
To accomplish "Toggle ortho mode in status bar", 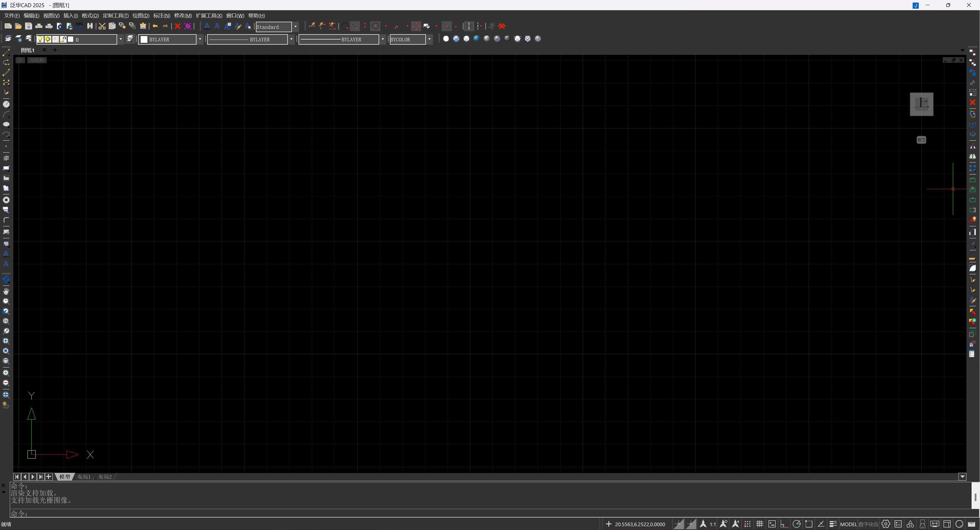I will tap(784, 524).
